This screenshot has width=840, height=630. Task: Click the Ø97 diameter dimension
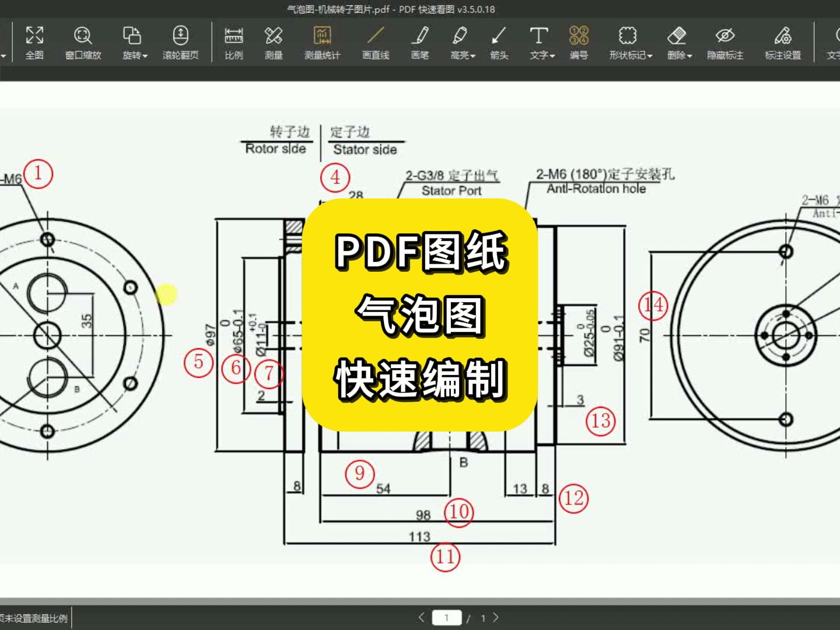pos(211,334)
